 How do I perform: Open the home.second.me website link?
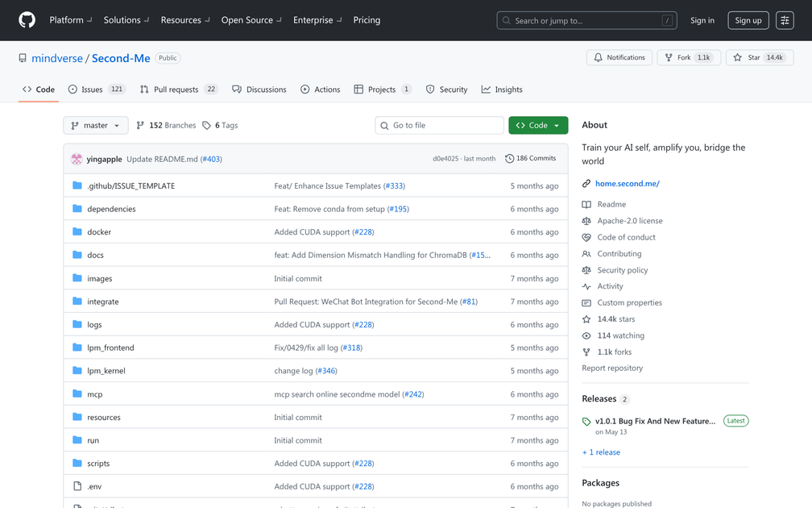(627, 184)
